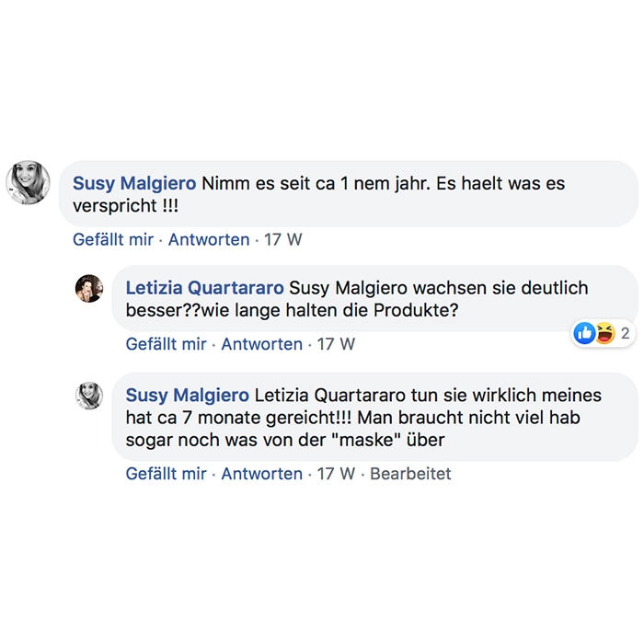Click Letizia Quartararo's profile picture
644x644 pixels.
point(89,288)
